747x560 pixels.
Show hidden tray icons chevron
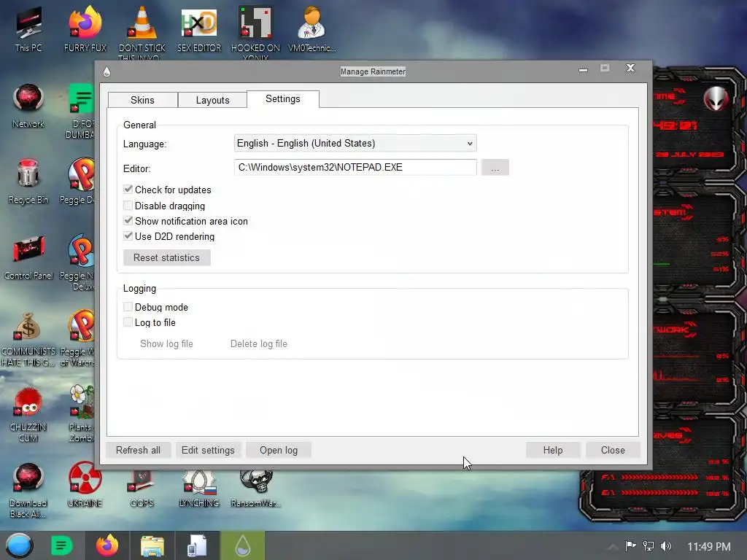[x=613, y=546]
